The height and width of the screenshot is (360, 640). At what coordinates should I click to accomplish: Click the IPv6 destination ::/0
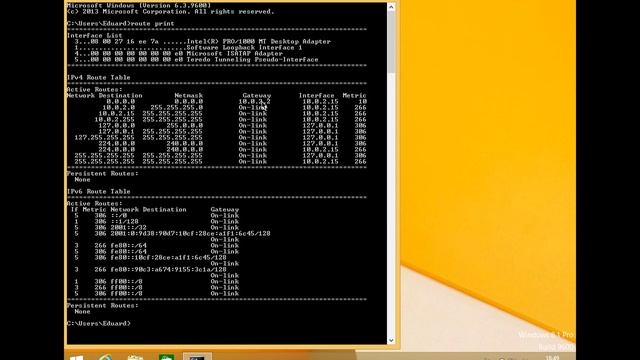[x=118, y=216]
